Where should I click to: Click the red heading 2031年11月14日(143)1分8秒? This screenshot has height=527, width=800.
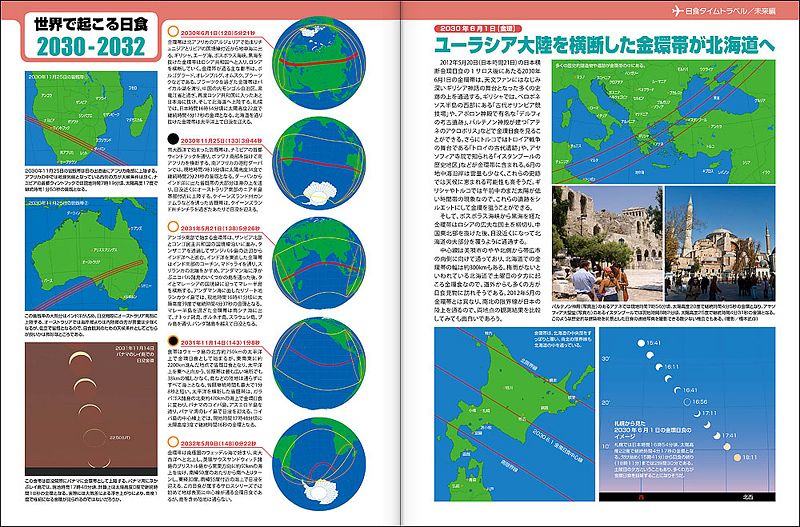point(220,342)
